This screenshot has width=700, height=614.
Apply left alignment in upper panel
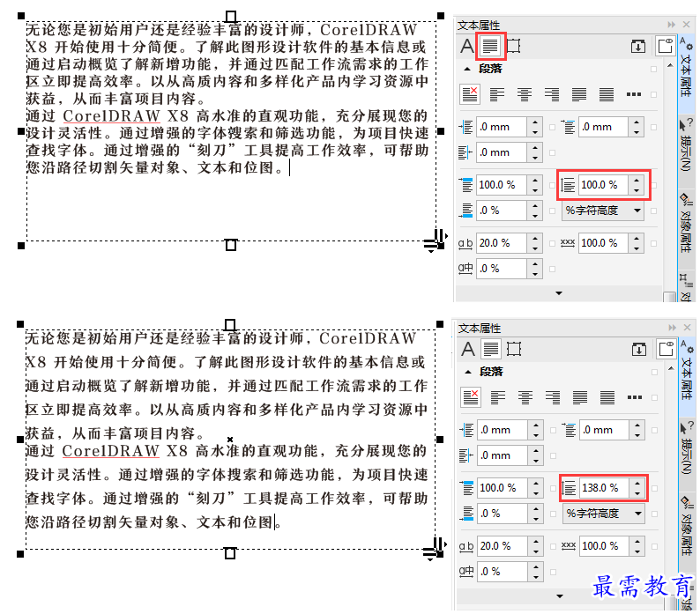pyautogui.click(x=497, y=94)
